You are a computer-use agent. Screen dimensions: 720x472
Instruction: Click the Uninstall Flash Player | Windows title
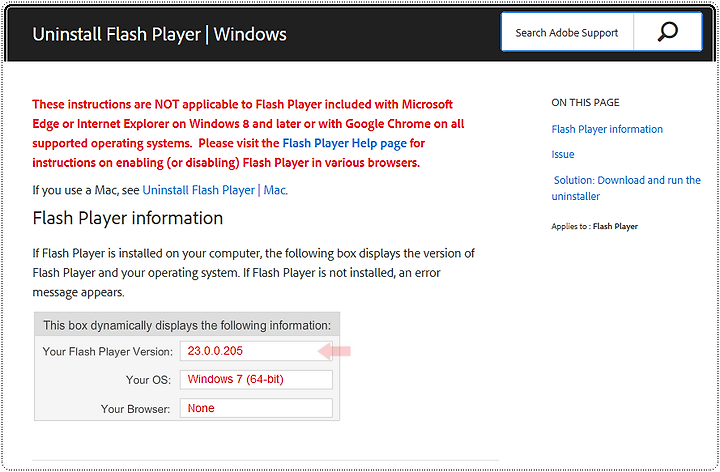[159, 34]
